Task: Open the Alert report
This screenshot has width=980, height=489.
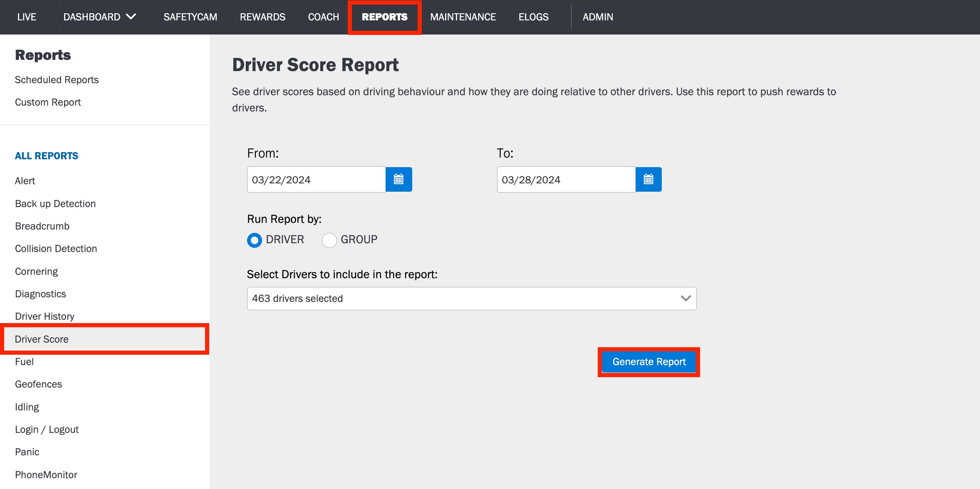Action: coord(25,181)
